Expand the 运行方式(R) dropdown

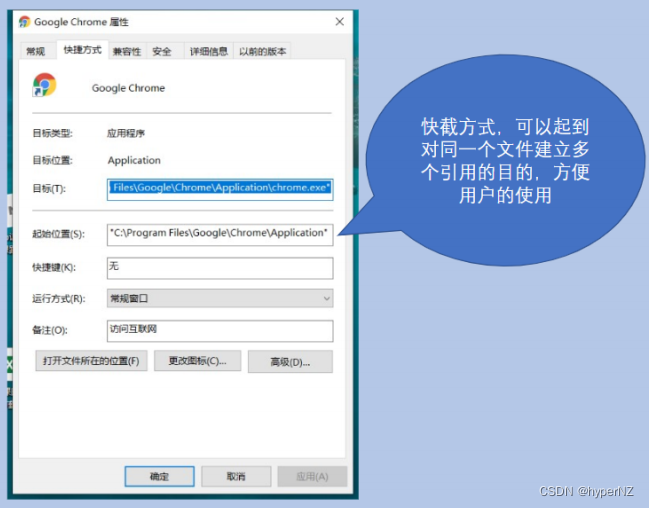(220, 298)
